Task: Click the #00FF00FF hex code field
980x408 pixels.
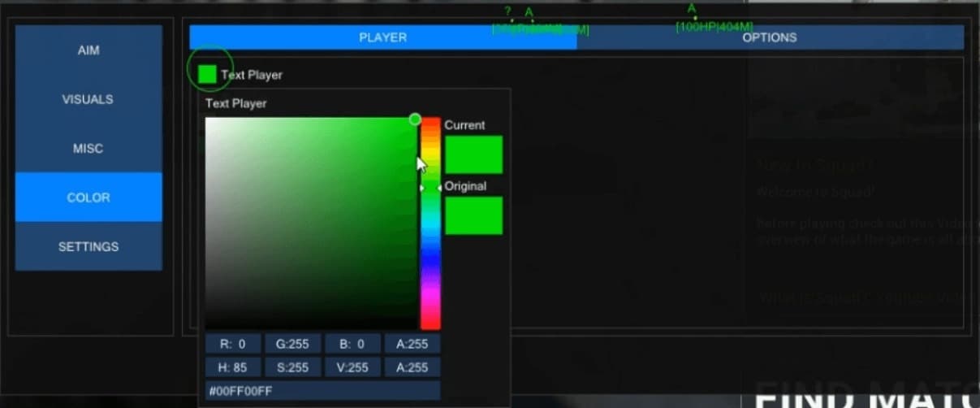Action: tap(322, 391)
